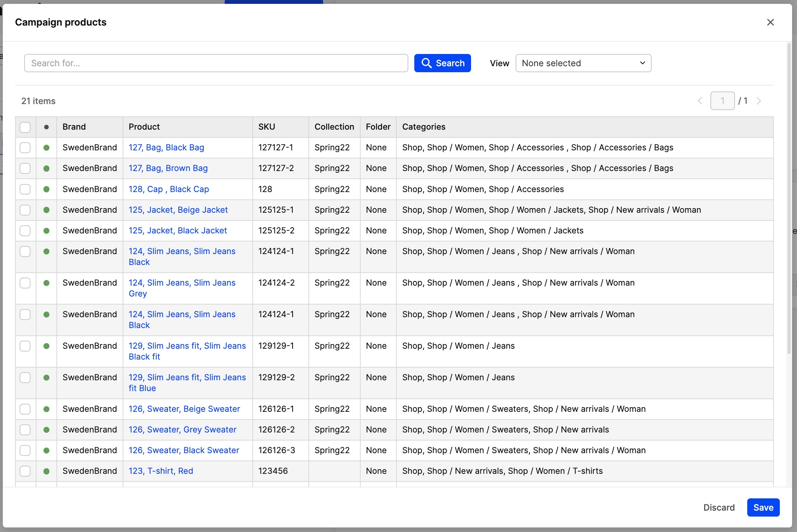Sort by the Collection column header
797x532 pixels.
coord(334,127)
